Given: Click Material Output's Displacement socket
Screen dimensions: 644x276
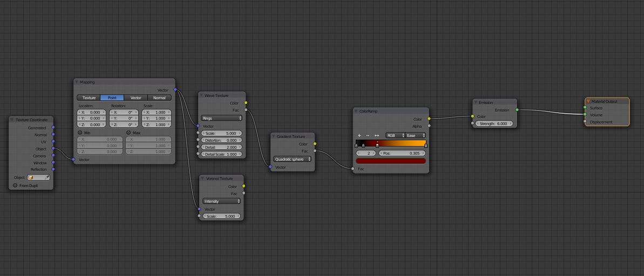Looking at the screenshot, I should [x=585, y=121].
